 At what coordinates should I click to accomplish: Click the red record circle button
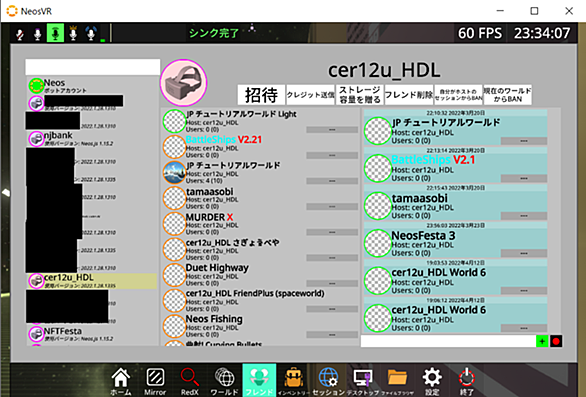tap(556, 341)
